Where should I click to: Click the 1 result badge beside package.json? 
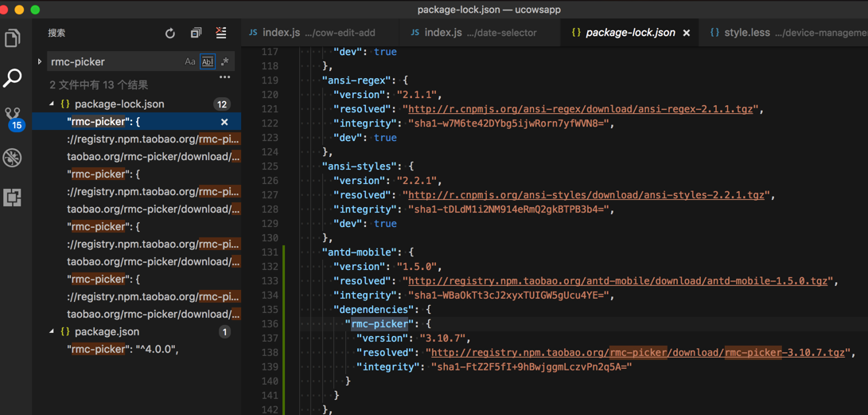[224, 332]
